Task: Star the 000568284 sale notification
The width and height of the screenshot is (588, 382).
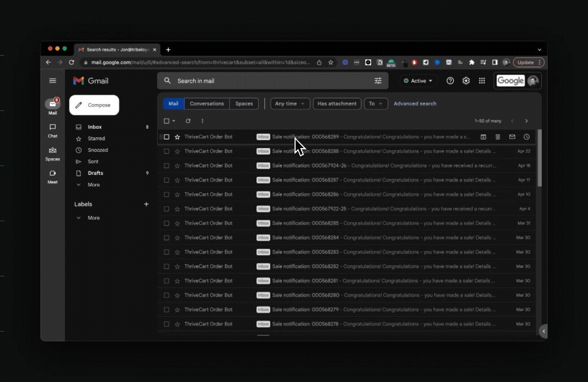Action: coord(177,238)
